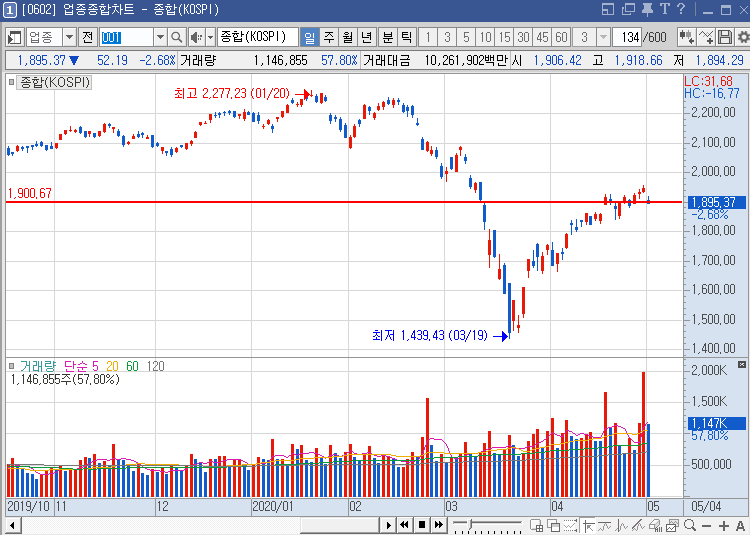Click the 전 button
The image size is (750, 535).
pos(88,37)
